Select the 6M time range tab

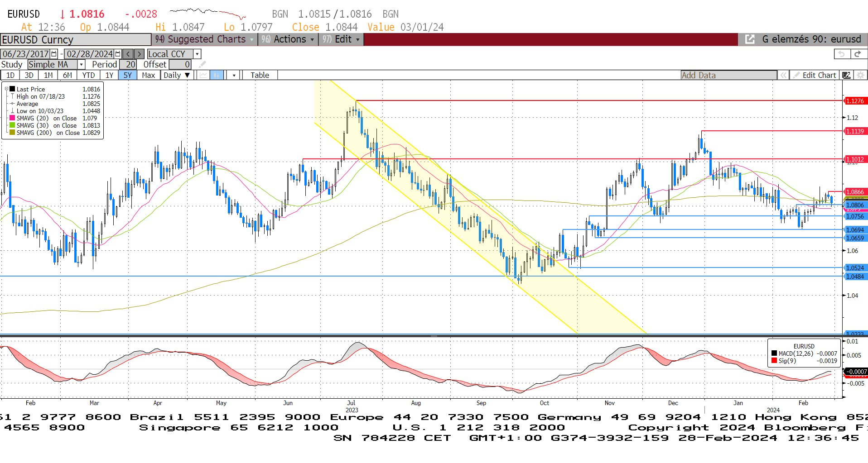(68, 75)
